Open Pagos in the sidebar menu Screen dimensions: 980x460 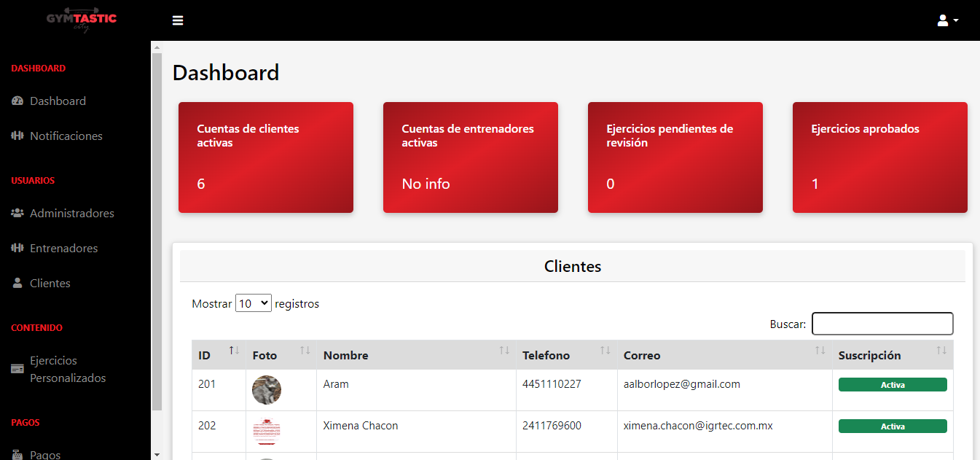point(45,454)
